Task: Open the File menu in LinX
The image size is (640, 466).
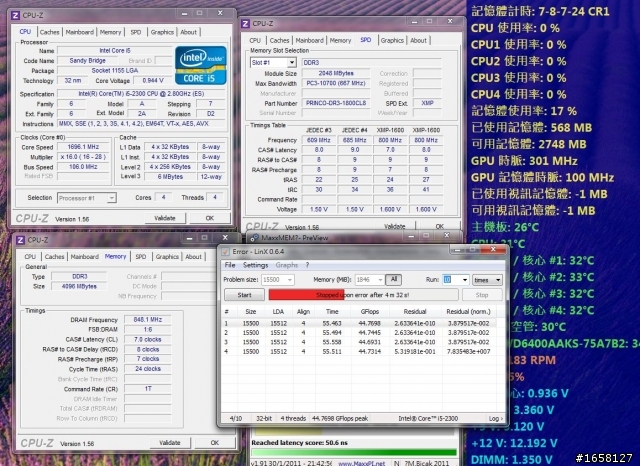Action: [x=230, y=265]
